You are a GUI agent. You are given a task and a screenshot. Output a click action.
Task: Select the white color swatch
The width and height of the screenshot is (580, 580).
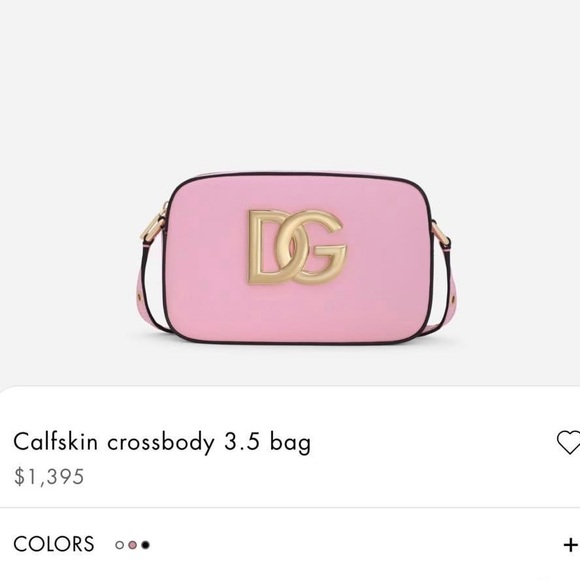pos(119,545)
